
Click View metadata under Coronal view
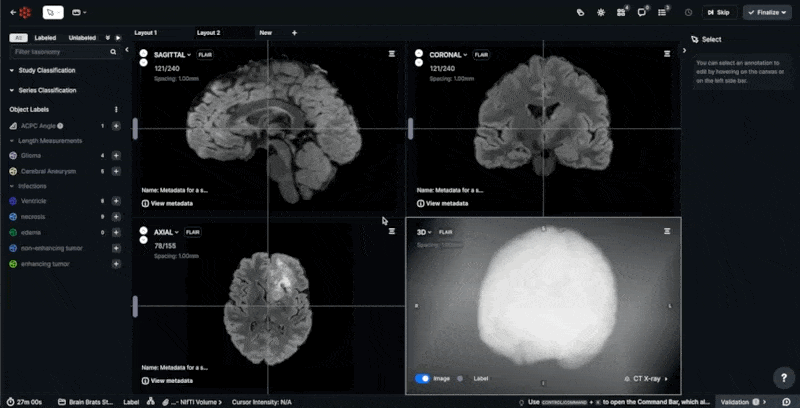coord(447,203)
